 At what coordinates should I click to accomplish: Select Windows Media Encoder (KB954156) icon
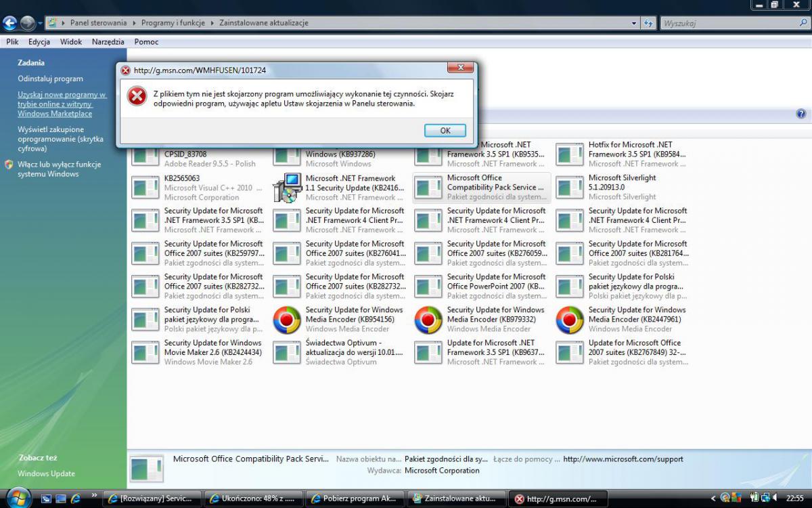pyautogui.click(x=287, y=320)
